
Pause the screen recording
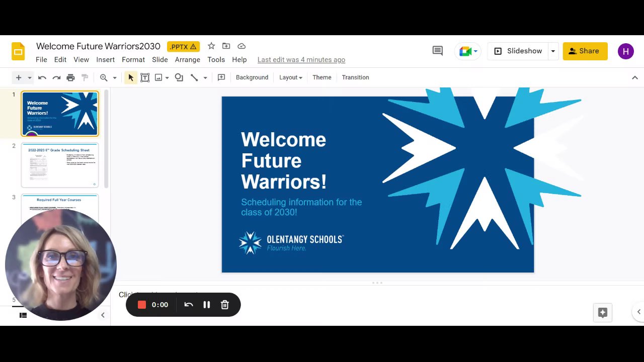click(206, 305)
